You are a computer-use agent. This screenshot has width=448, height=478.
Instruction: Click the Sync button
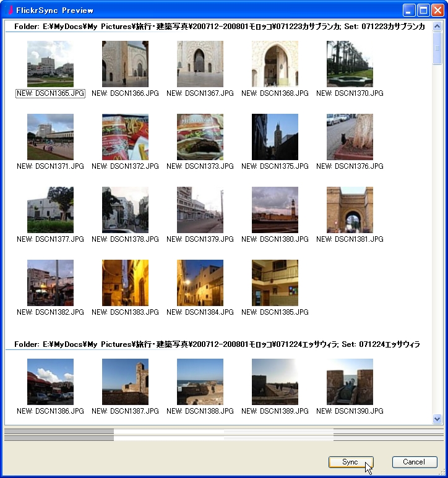[351, 462]
